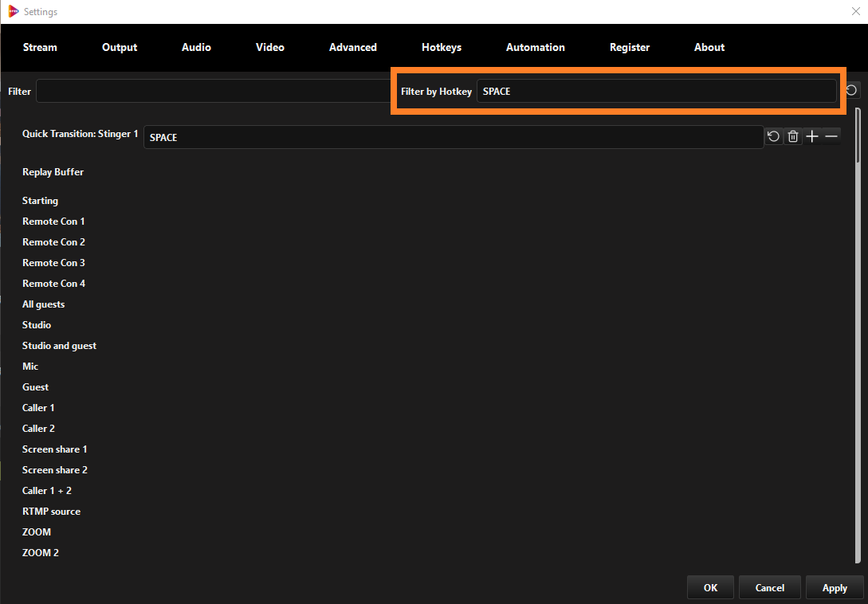
Task: Select the Mic entry
Action: click(x=30, y=366)
